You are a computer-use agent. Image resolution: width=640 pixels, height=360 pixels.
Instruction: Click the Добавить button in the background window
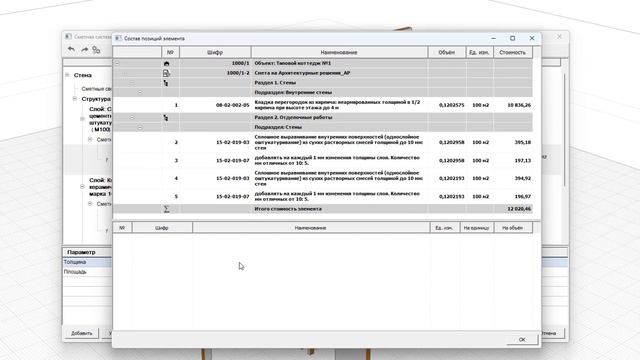point(82,333)
